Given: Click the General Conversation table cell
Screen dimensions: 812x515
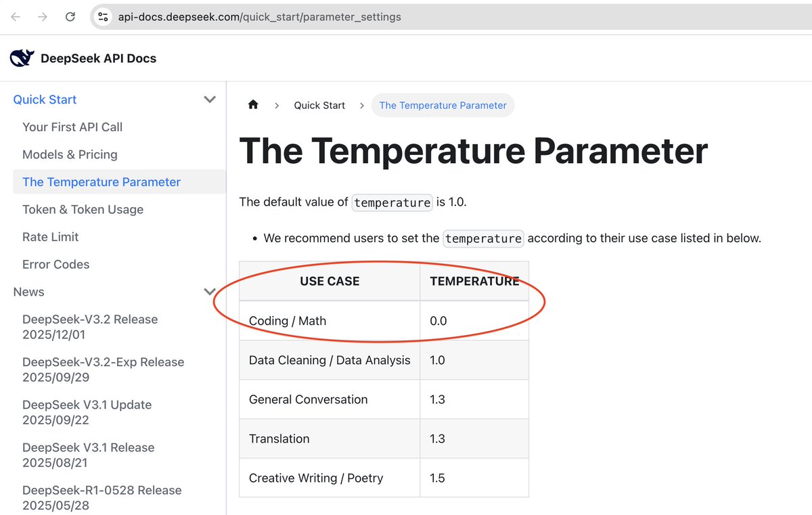Looking at the screenshot, I should (330, 399).
